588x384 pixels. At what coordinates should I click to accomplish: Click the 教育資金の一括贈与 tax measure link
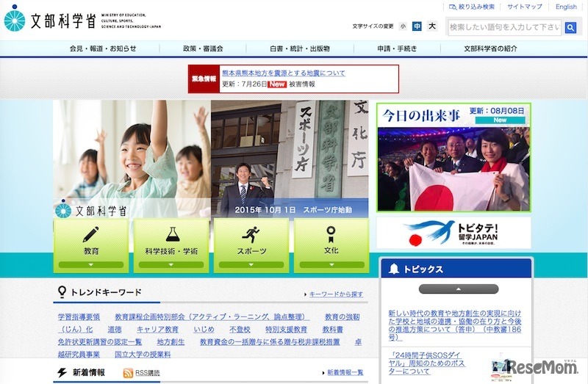tap(270, 341)
